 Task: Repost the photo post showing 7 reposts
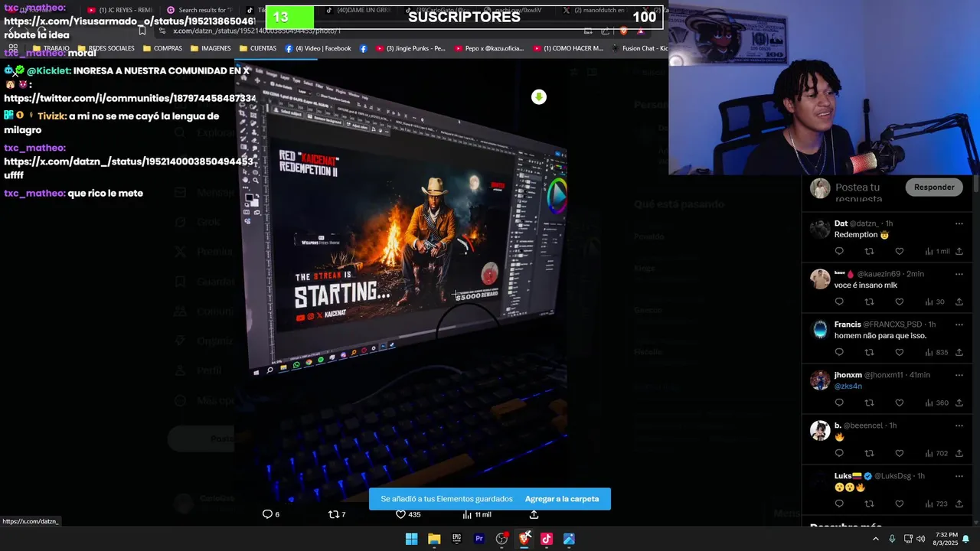[337, 514]
